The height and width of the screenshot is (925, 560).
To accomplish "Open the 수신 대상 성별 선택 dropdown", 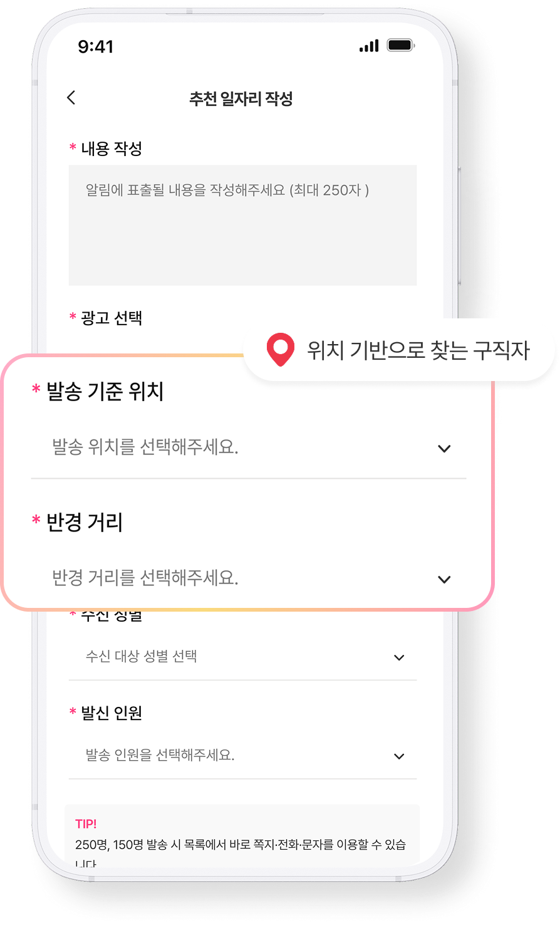I will point(242,657).
